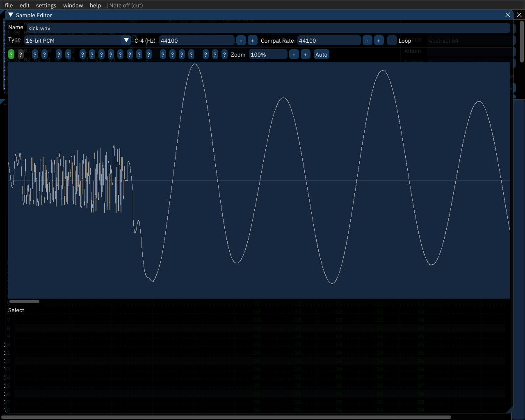This screenshot has height=420, width=525.
Task: Click the Undo icon in sample toolbar
Action: tap(59, 55)
